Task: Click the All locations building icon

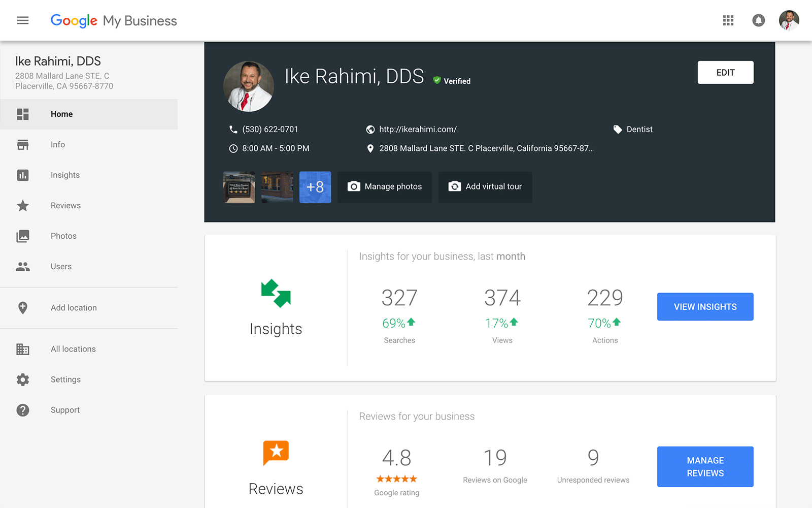Action: point(23,349)
